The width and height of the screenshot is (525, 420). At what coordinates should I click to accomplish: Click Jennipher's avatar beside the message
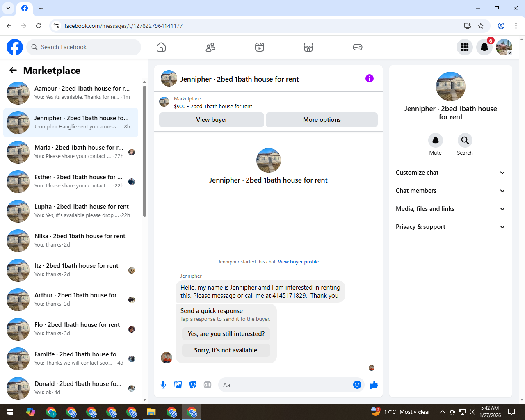click(x=166, y=358)
